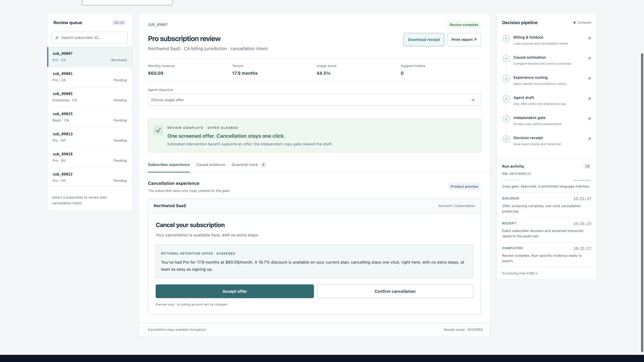Click the Review complete status badge

tap(464, 25)
